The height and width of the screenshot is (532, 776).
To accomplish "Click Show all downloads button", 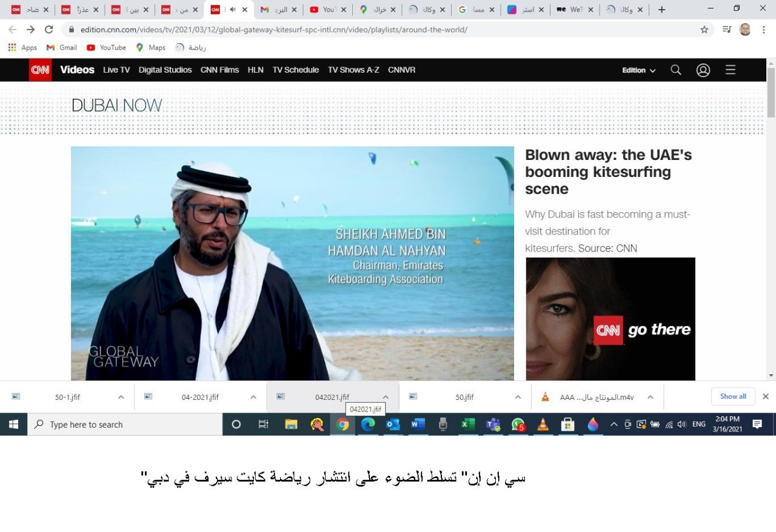I will (x=733, y=396).
